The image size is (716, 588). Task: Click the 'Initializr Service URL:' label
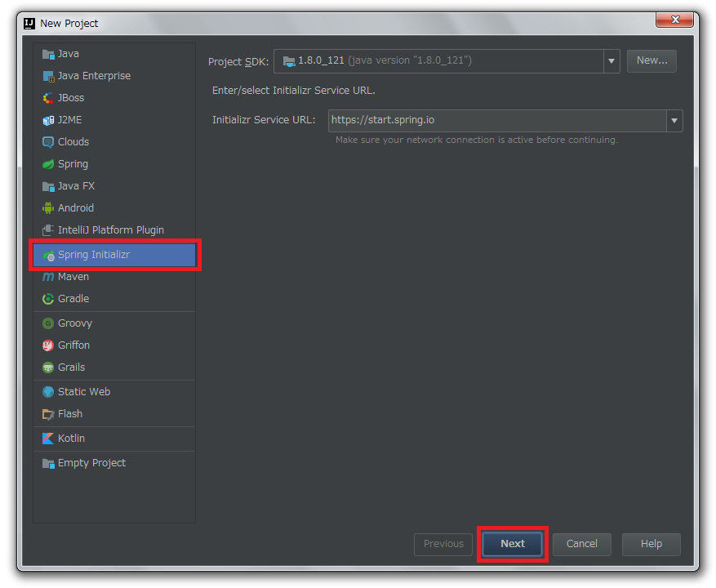(264, 120)
